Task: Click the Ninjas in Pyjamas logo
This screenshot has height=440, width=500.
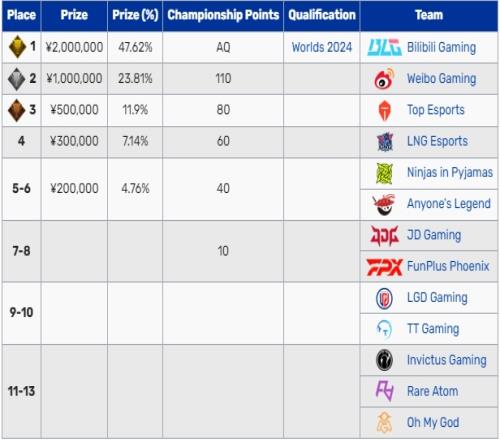Action: (384, 173)
